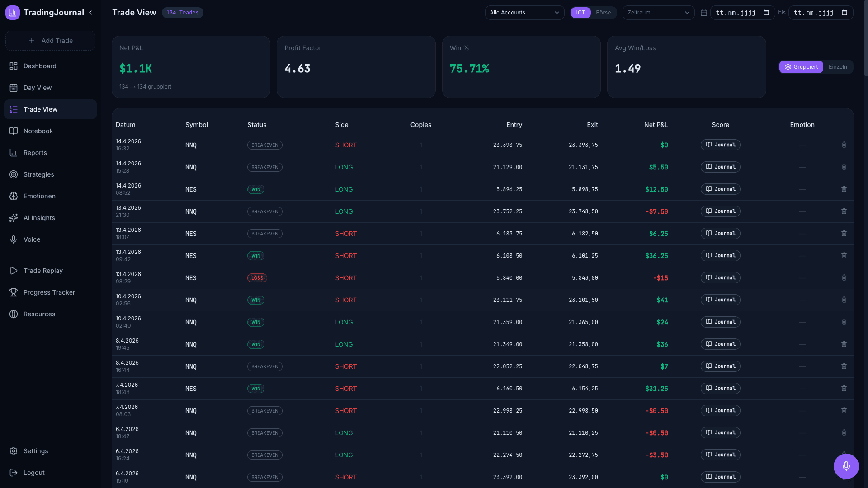The image size is (868, 488).
Task: Delete the 14.4.2026 15:28 trade
Action: point(844,167)
